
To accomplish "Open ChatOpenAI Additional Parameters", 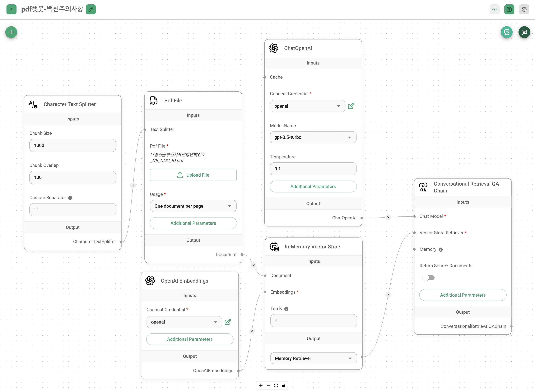I will point(313,187).
